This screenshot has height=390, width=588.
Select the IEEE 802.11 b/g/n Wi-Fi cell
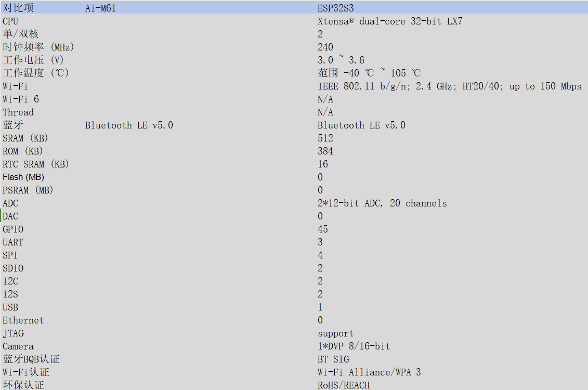pyautogui.click(x=450, y=86)
